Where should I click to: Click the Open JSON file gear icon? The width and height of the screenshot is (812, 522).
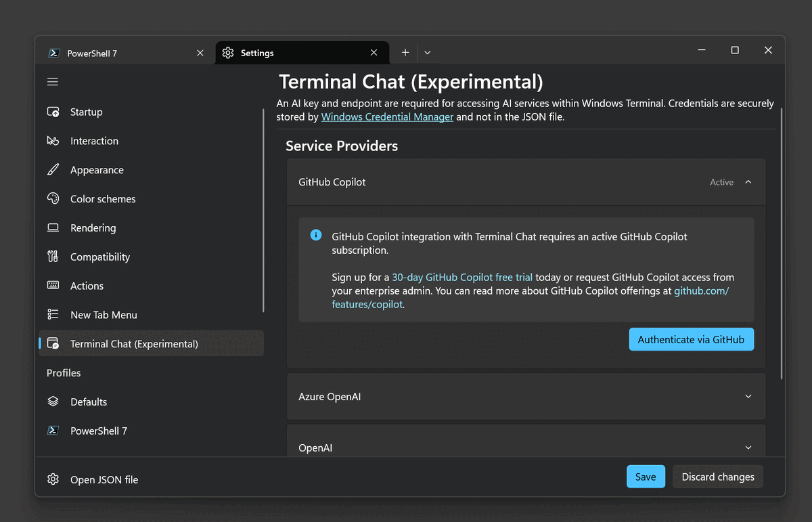[x=53, y=479]
